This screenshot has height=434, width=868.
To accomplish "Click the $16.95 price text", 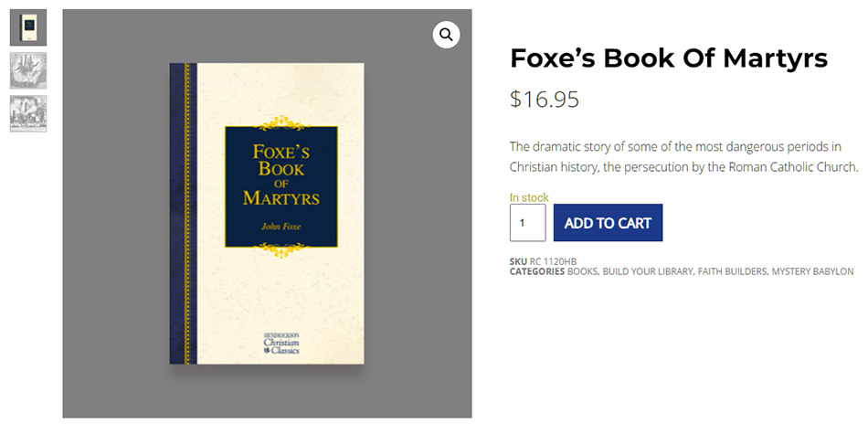I will coord(544,99).
